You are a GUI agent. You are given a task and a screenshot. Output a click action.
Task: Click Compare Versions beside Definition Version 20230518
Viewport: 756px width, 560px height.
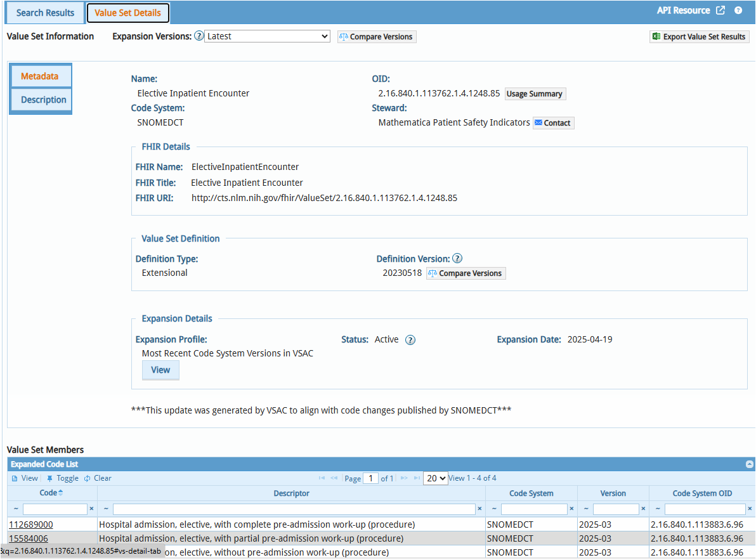466,273
